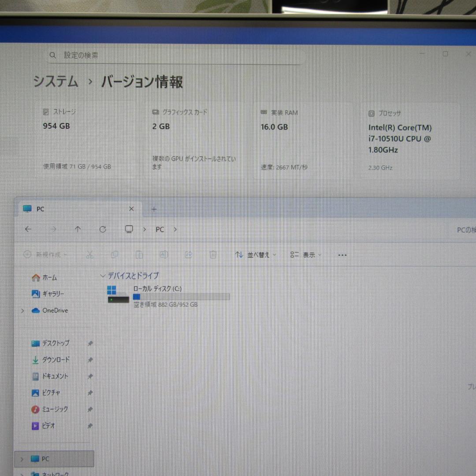Click the Share icon in Explorer toolbar
Image resolution: width=476 pixels, height=476 pixels.
point(188,254)
